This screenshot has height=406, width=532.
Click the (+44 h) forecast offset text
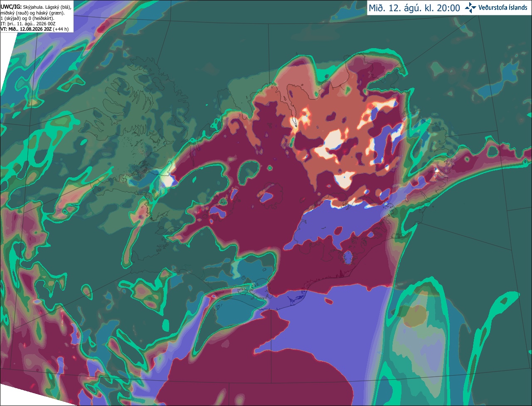61,29
